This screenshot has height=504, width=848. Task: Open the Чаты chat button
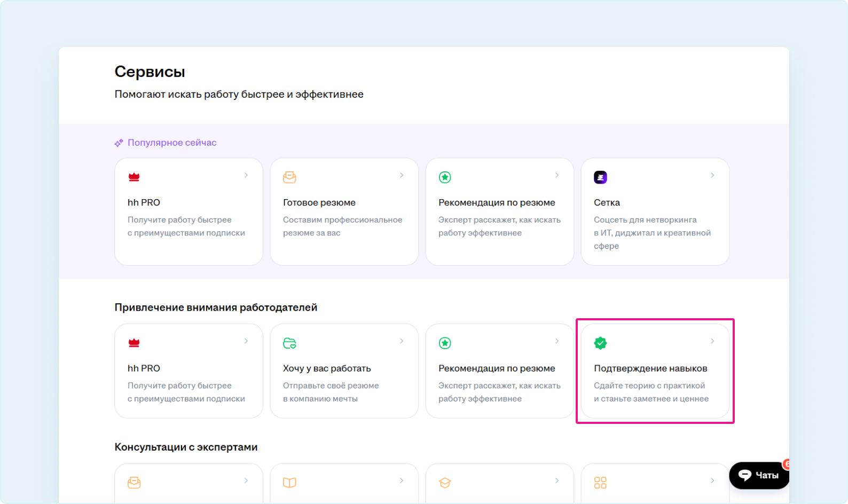coord(759,475)
